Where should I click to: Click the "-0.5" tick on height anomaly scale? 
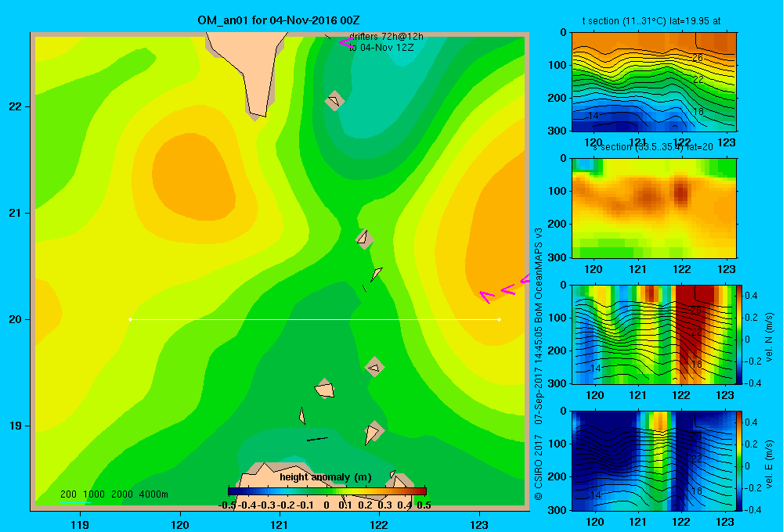pos(227,505)
